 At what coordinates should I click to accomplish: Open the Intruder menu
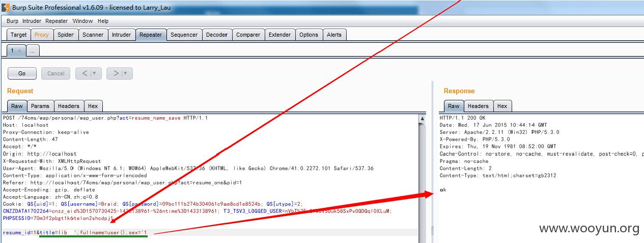[32, 21]
